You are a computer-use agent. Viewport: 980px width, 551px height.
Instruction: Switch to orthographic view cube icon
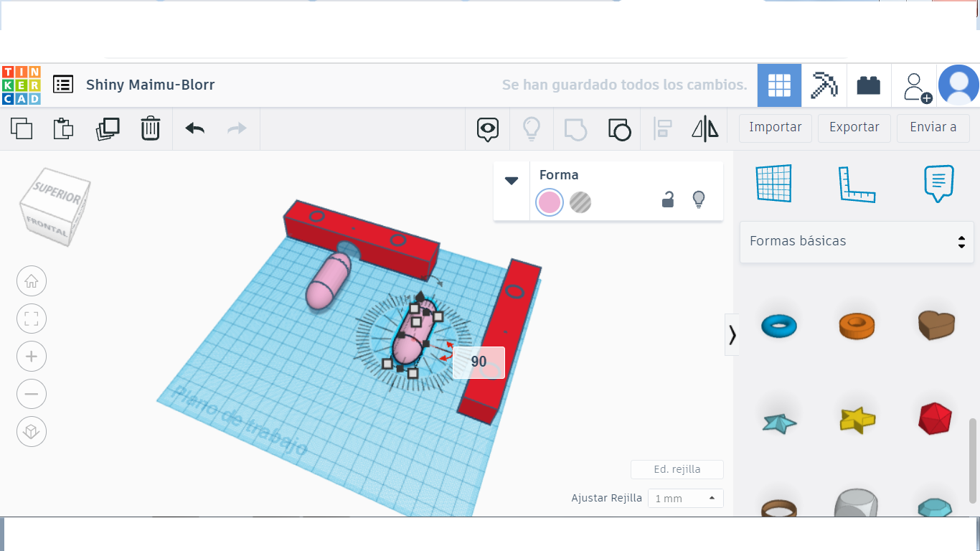click(x=32, y=431)
